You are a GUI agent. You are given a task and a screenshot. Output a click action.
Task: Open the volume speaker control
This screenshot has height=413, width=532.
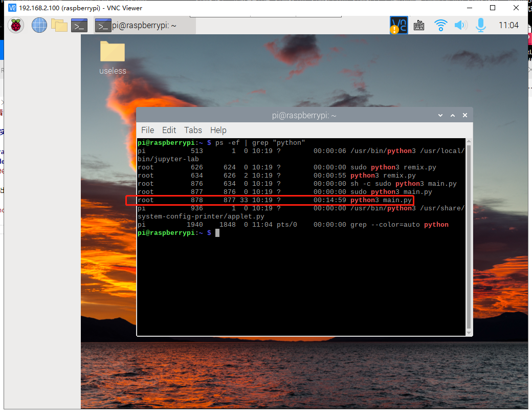pos(461,25)
